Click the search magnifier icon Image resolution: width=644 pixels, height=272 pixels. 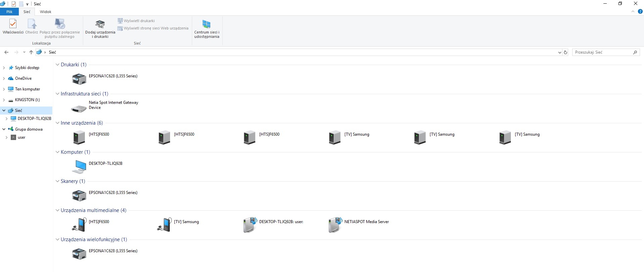635,52
